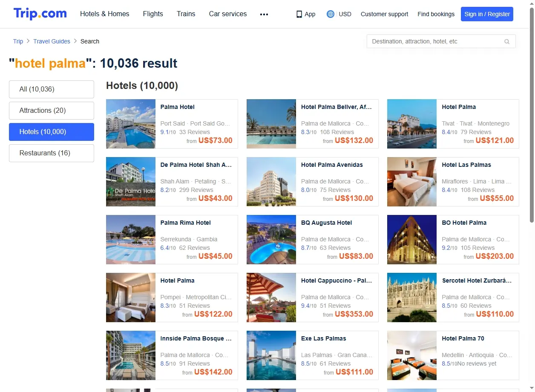This screenshot has width=535, height=392.
Task: Click Hotel Palma Avenidas title
Action: pyautogui.click(x=332, y=165)
